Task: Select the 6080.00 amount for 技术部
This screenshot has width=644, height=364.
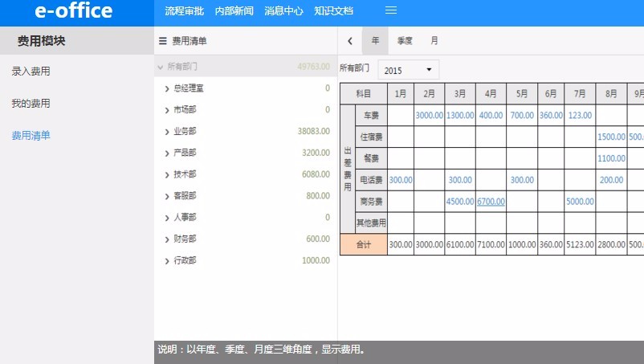Action: click(316, 174)
